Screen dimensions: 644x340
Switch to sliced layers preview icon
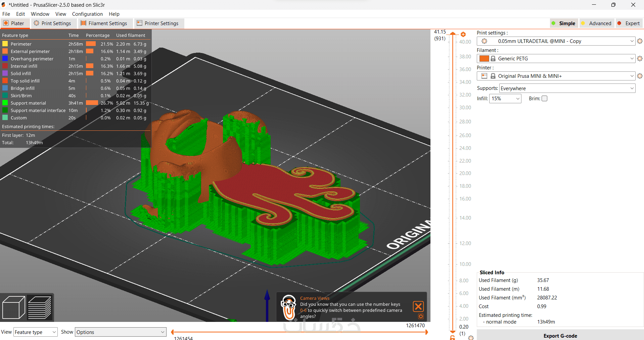[40, 307]
